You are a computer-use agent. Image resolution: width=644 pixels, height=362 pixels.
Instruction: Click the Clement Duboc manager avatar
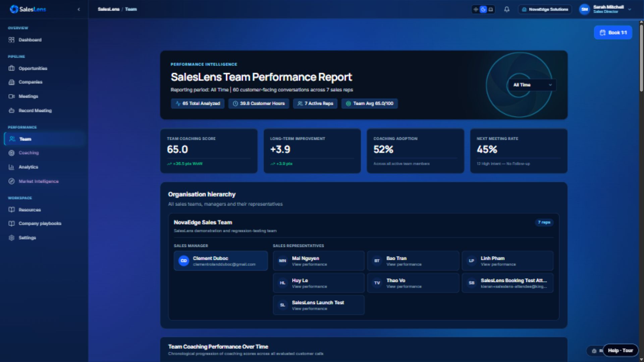pyautogui.click(x=183, y=261)
